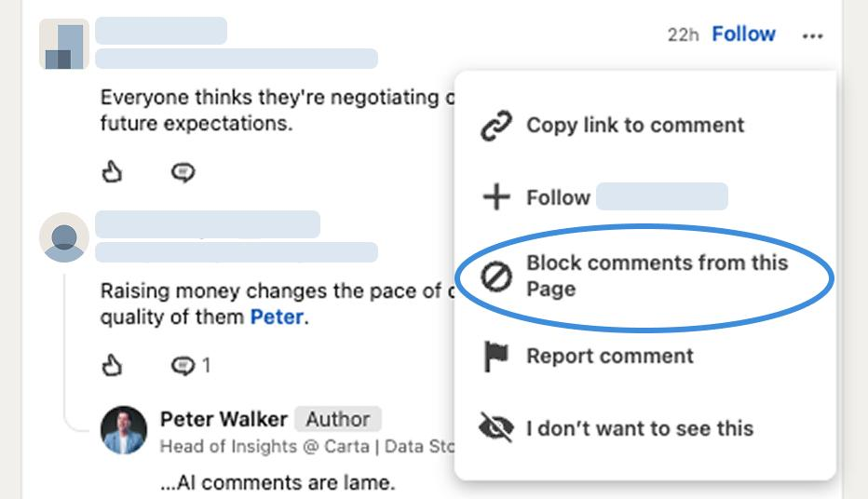Open Peter Walker's profile name

(x=224, y=419)
